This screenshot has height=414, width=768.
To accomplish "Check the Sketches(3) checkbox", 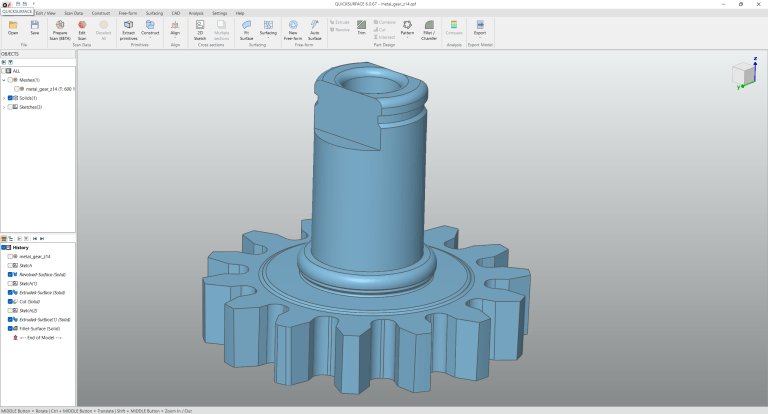I will [10, 107].
